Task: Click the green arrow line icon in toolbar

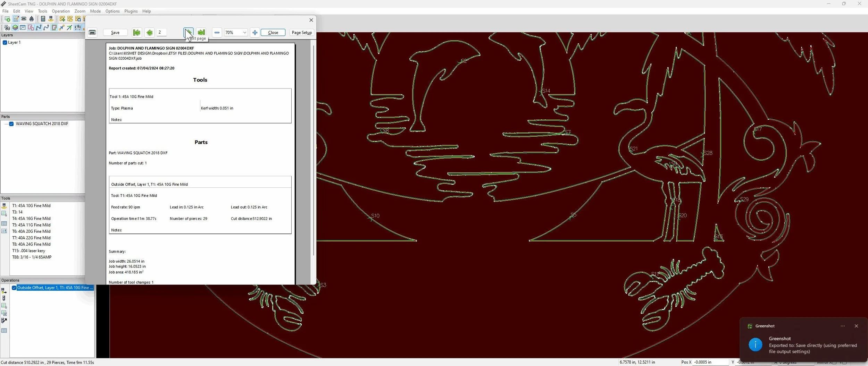Action: click(69, 27)
